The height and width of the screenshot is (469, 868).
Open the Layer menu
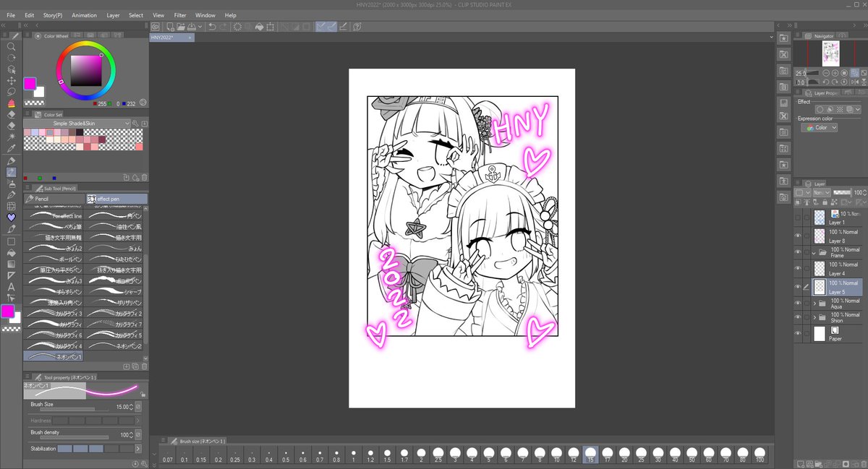click(113, 14)
